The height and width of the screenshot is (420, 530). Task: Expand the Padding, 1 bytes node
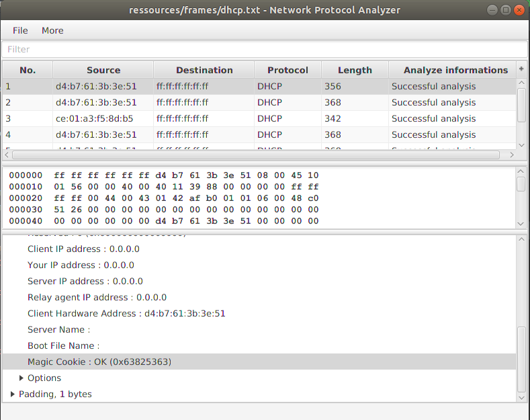[13, 394]
